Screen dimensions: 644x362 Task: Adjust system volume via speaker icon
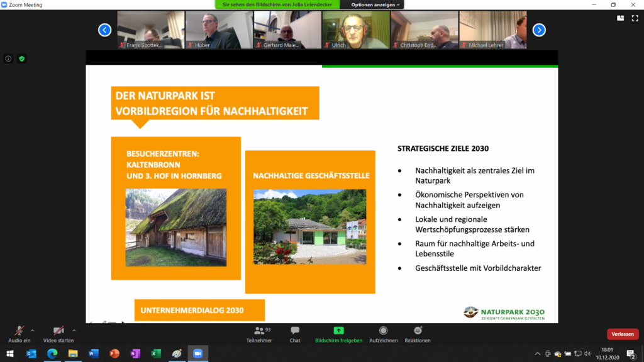[587, 354]
